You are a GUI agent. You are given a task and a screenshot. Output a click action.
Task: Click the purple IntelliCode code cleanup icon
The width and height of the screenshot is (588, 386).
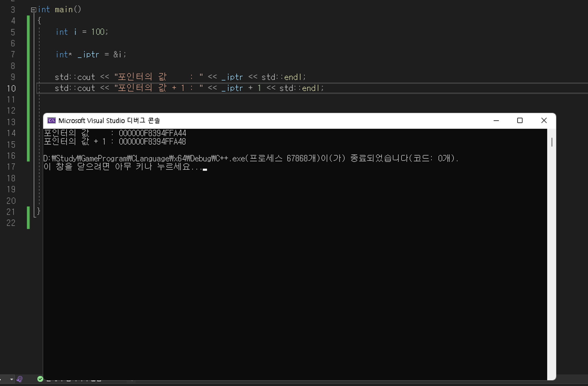[x=20, y=379]
